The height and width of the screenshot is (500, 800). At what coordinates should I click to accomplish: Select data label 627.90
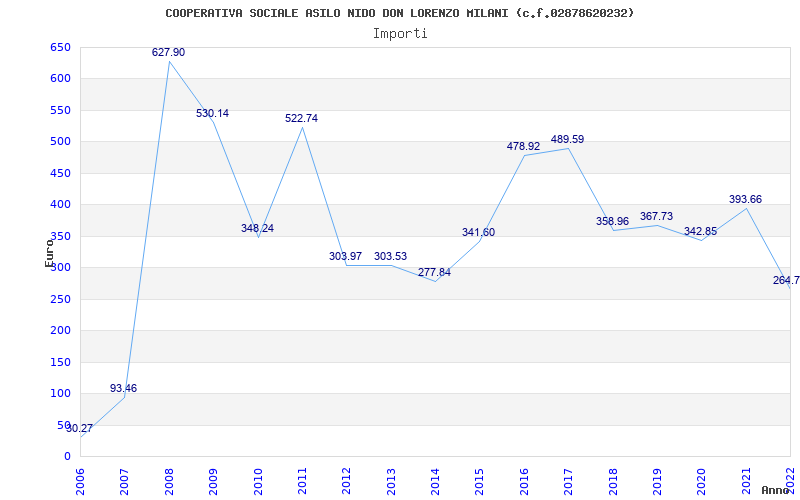click(168, 53)
